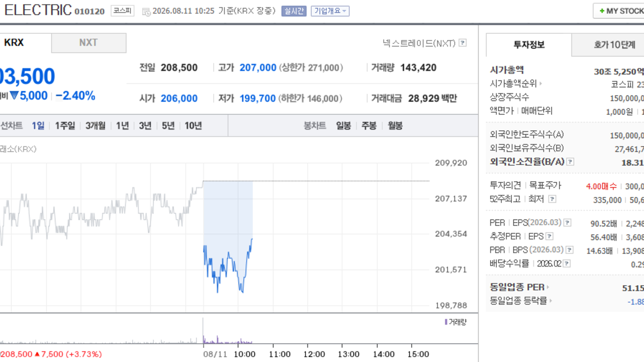
Task: Show the 5년 chart period
Action: pyautogui.click(x=168, y=125)
